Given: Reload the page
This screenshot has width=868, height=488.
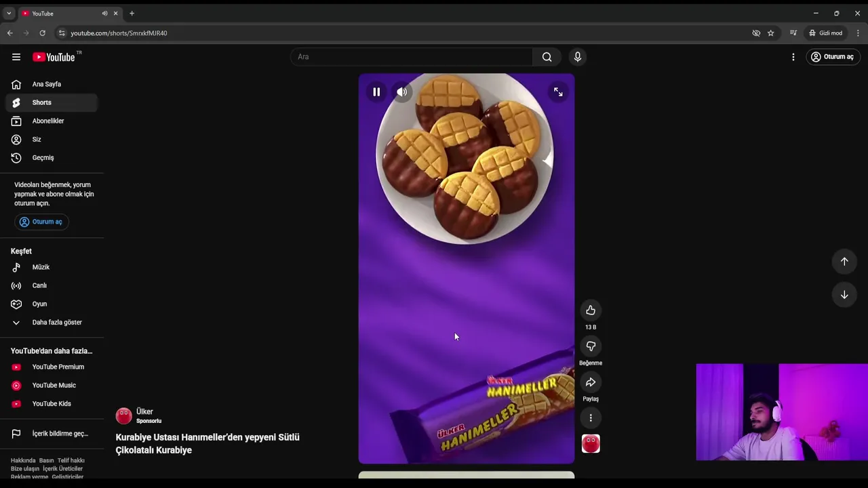Looking at the screenshot, I should click(42, 33).
